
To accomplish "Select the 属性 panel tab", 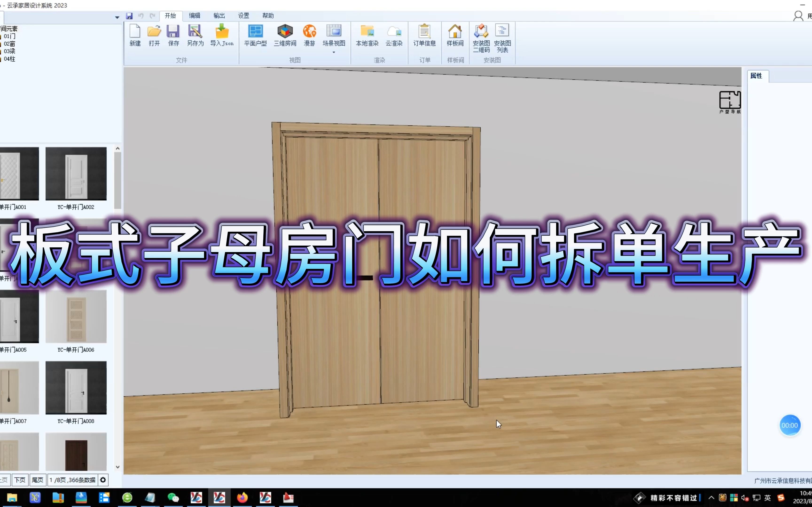I will click(x=757, y=76).
